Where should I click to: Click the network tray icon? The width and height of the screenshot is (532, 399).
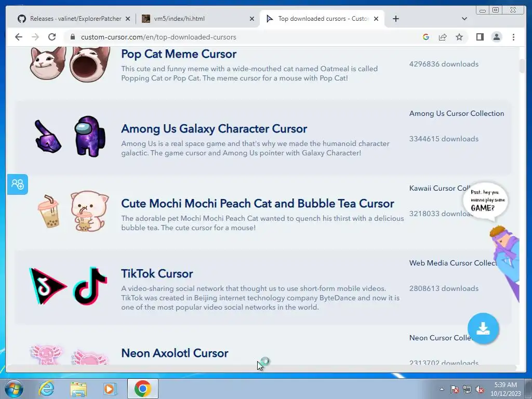(x=467, y=389)
